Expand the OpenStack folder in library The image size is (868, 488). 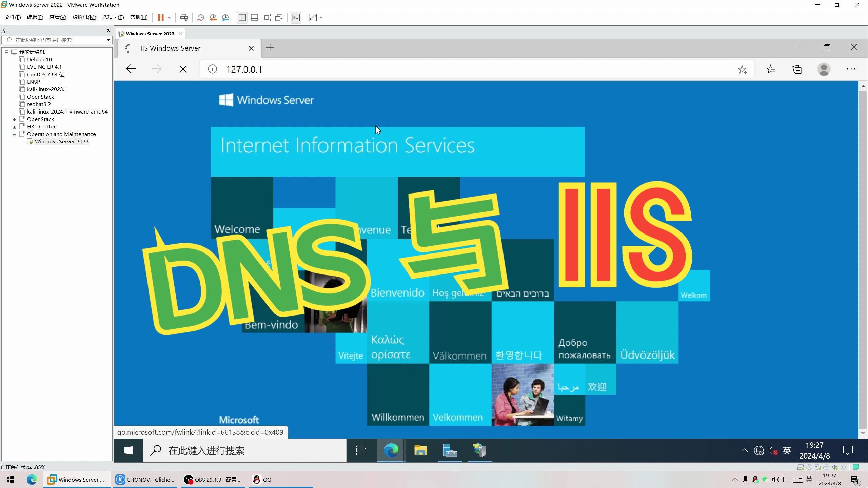14,119
